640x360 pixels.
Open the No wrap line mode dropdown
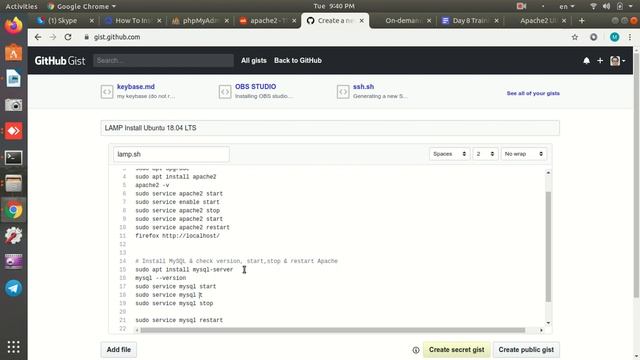pos(523,154)
